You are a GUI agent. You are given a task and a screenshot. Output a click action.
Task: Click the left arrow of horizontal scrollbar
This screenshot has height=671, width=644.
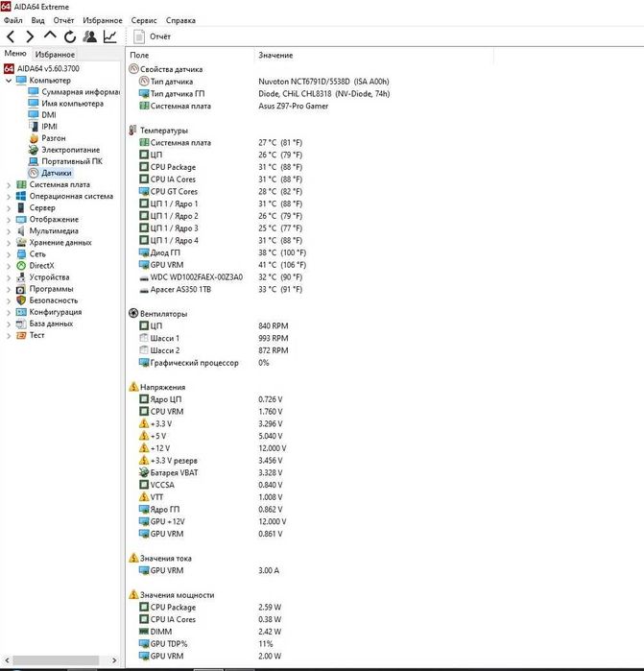(x=7, y=659)
